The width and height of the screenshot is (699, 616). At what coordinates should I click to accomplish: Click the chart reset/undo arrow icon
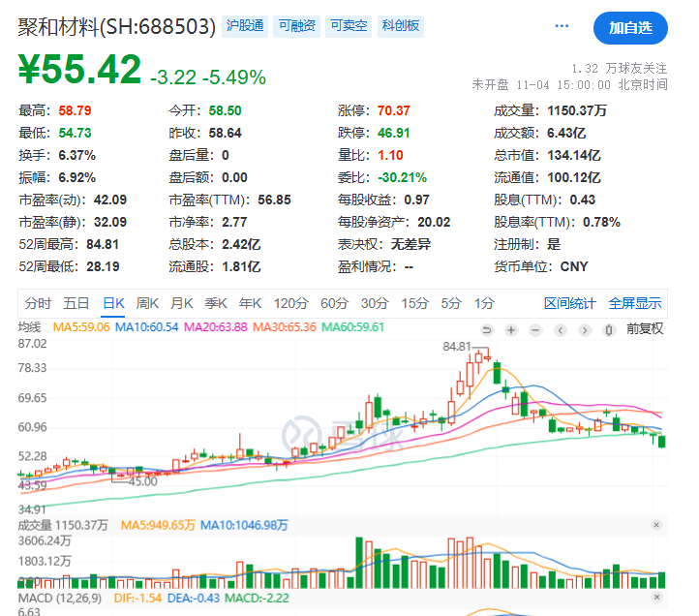pyautogui.click(x=487, y=330)
